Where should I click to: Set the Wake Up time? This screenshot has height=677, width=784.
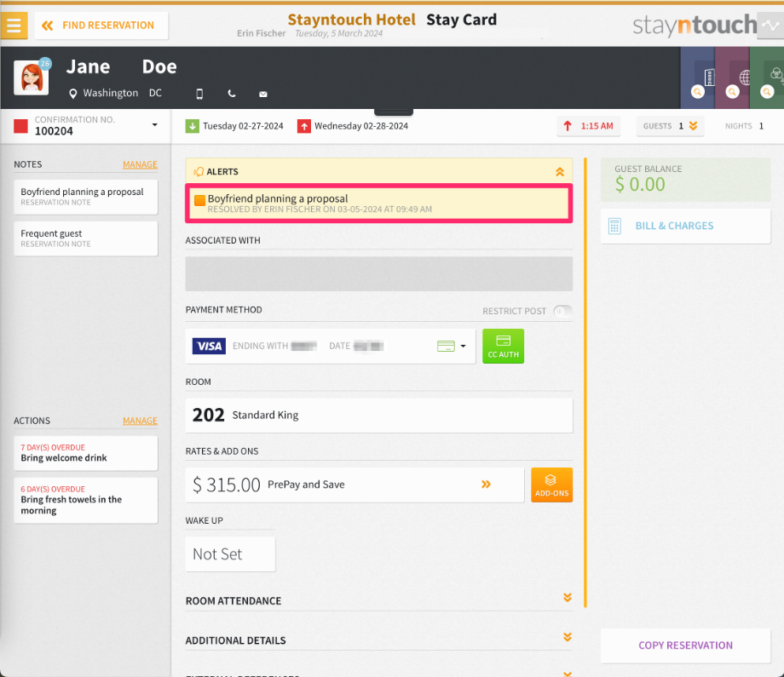[230, 554]
